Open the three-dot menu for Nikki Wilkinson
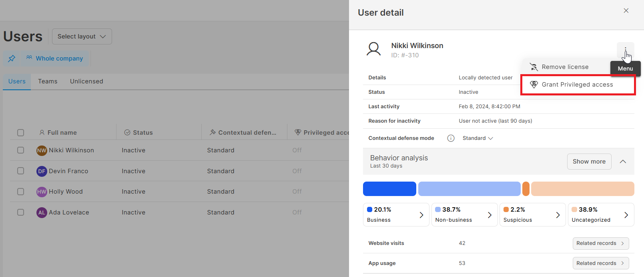This screenshot has width=644, height=277. [x=625, y=51]
